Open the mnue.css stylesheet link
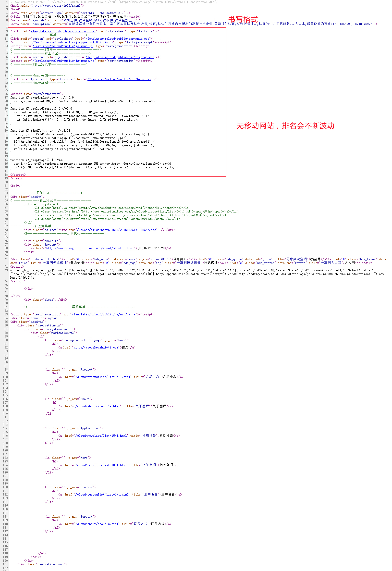 pos(117,39)
